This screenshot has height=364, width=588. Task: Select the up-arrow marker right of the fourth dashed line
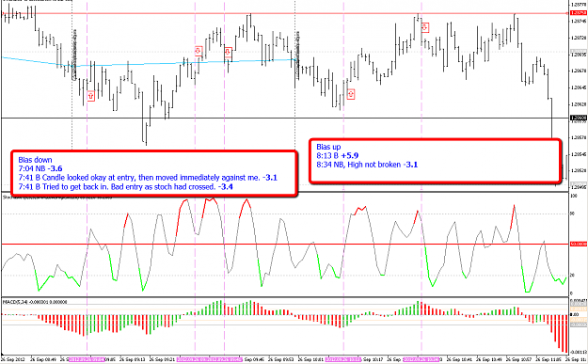tap(351, 94)
